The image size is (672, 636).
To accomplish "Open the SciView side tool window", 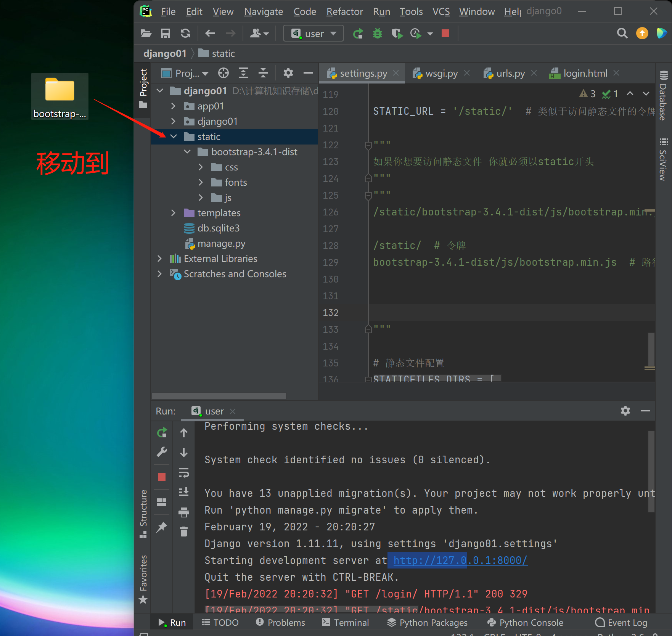I will click(x=664, y=159).
